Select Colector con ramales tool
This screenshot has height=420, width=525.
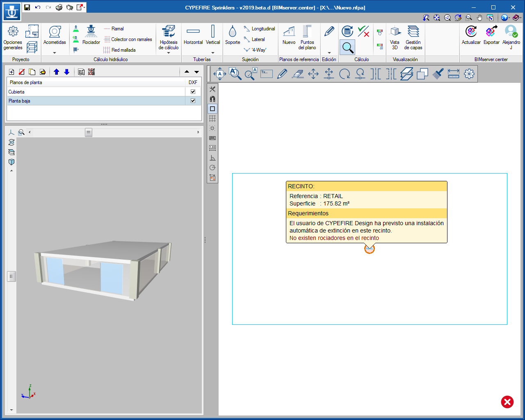(128, 39)
